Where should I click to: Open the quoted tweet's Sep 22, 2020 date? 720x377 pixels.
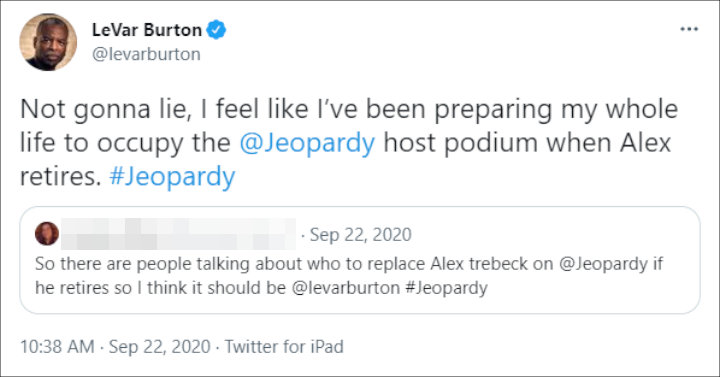pos(360,235)
